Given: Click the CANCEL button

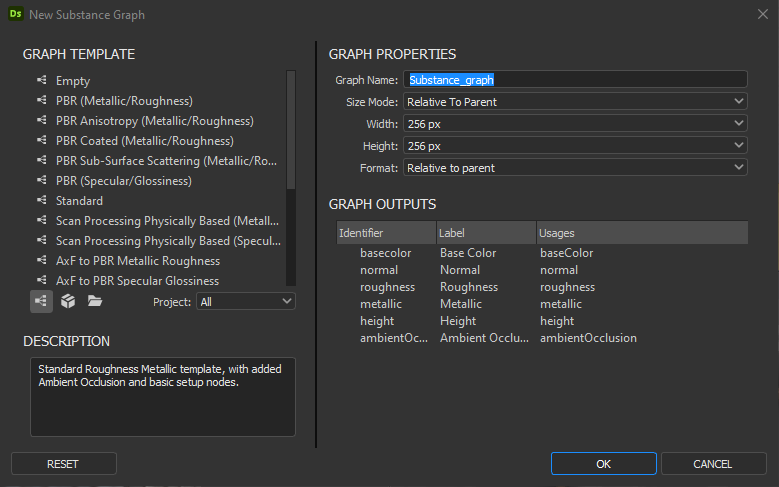Looking at the screenshot, I should tap(713, 464).
